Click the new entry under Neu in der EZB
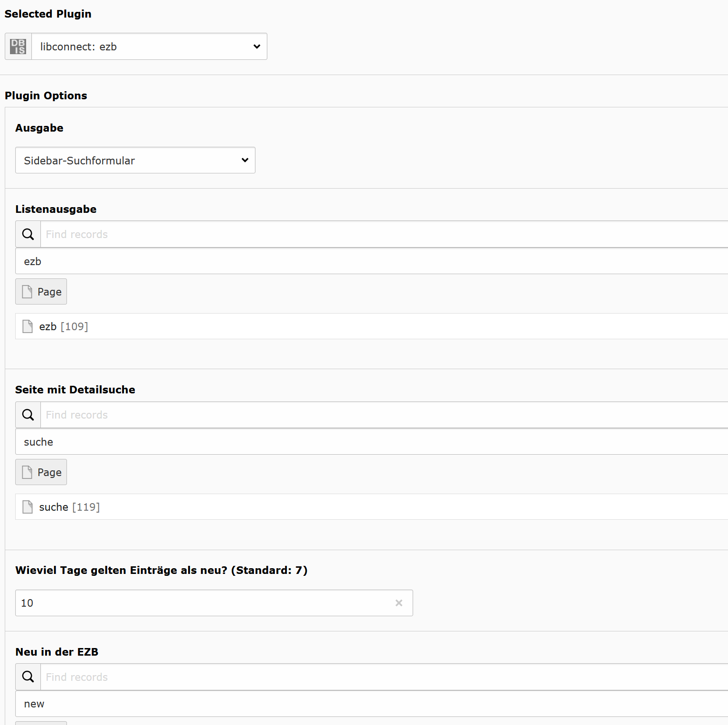 click(x=34, y=704)
